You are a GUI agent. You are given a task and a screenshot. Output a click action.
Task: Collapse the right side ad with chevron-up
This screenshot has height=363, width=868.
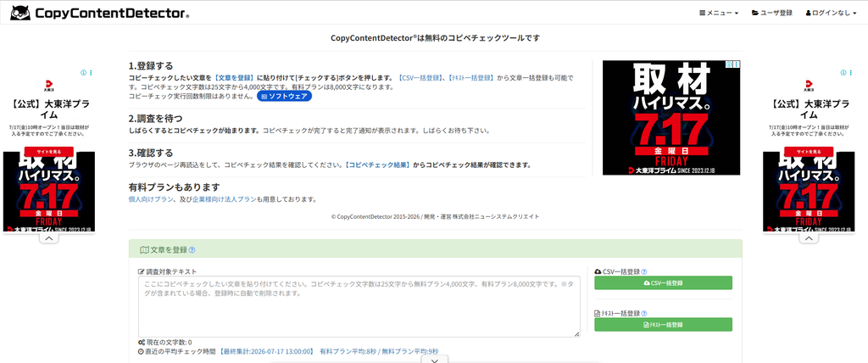[809, 238]
